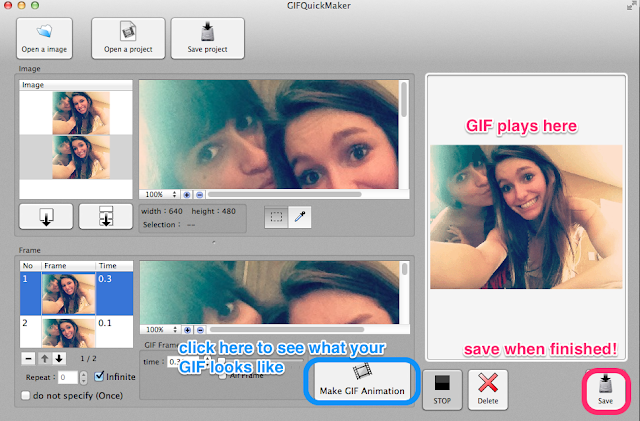Click the GIF preview image in the right panel

(526, 217)
